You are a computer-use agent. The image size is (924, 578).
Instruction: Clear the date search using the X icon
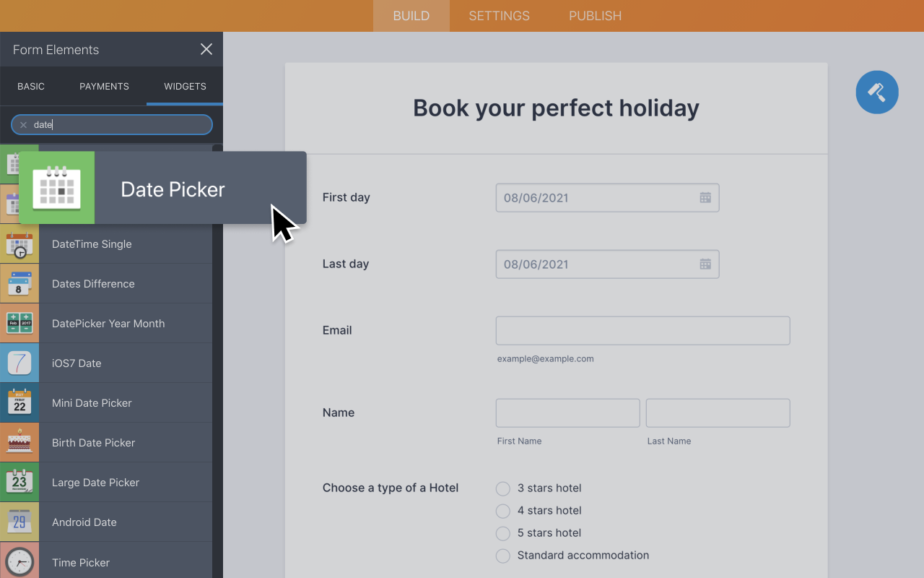click(24, 124)
